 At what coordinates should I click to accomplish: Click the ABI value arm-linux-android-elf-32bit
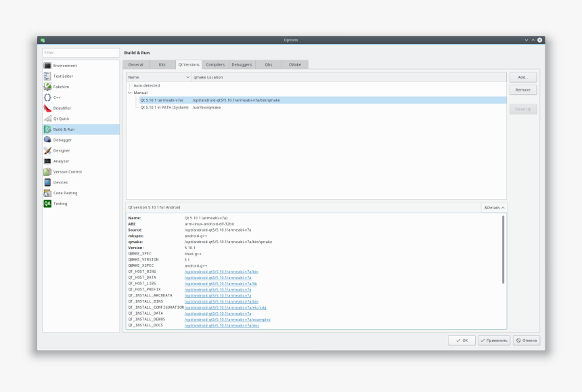[209, 224]
